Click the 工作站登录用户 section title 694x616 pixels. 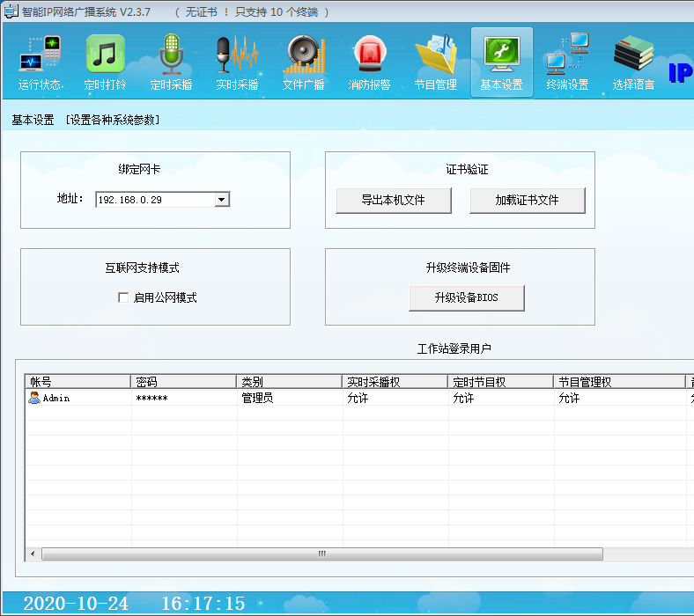tap(454, 348)
